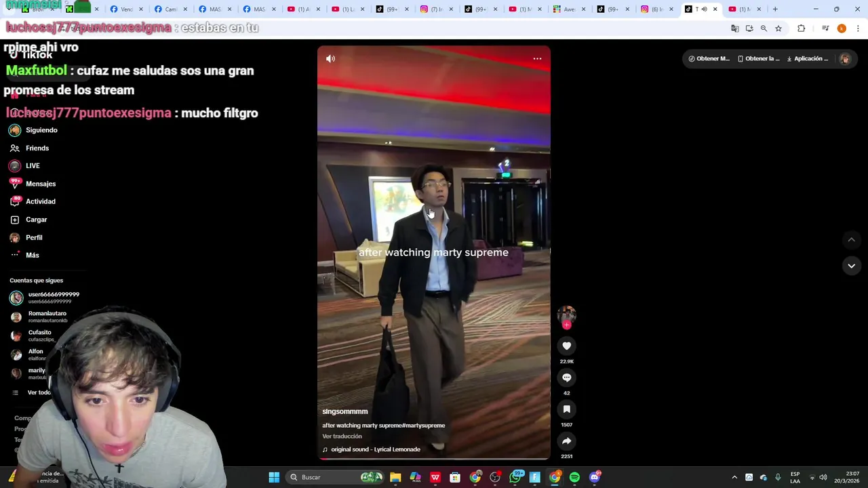Image resolution: width=868 pixels, height=488 pixels.
Task: Click Obtener M... button in TikTok header
Action: pos(709,59)
